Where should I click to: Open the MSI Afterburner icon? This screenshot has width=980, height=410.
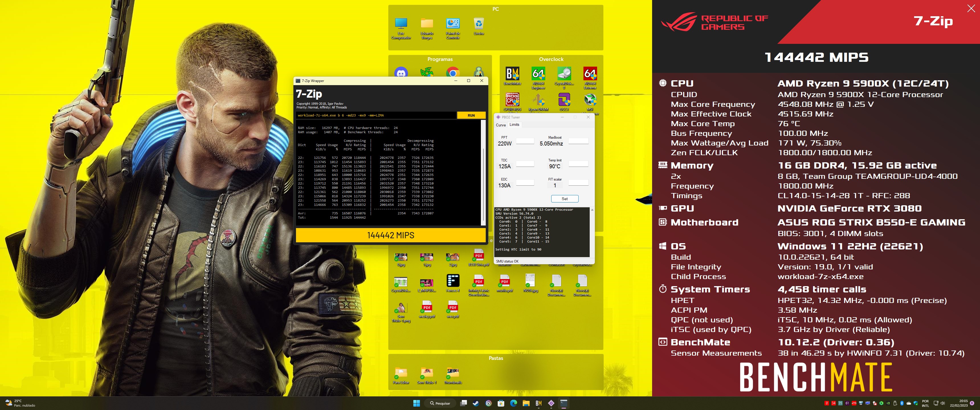click(590, 102)
